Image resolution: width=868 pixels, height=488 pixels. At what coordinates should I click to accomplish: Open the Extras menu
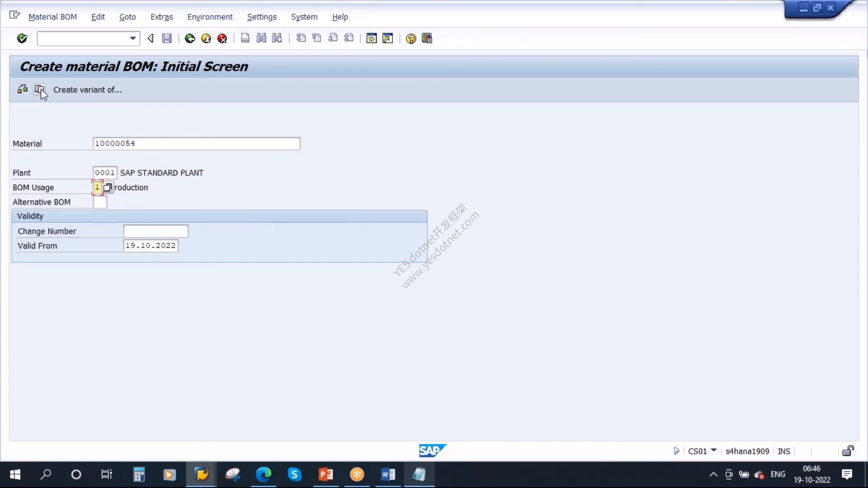coord(162,17)
